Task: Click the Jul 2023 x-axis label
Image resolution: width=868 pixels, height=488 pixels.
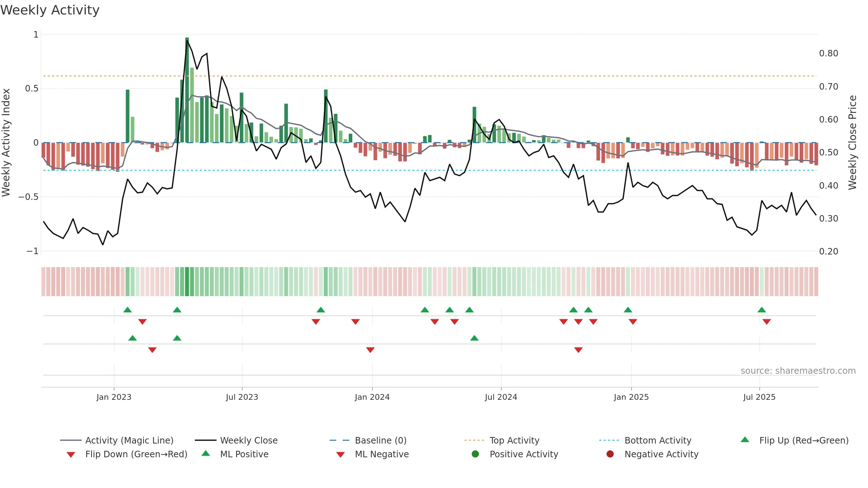Action: click(242, 397)
